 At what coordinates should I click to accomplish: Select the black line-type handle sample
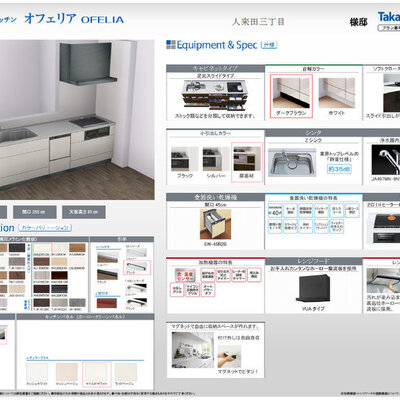pos(107,275)
